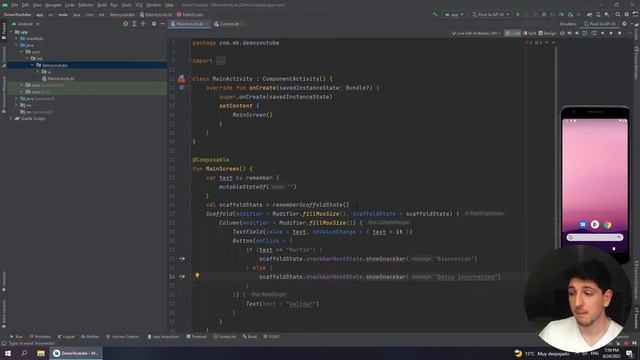Open the Profiler tool window
The image size is (640, 360).
90,337
